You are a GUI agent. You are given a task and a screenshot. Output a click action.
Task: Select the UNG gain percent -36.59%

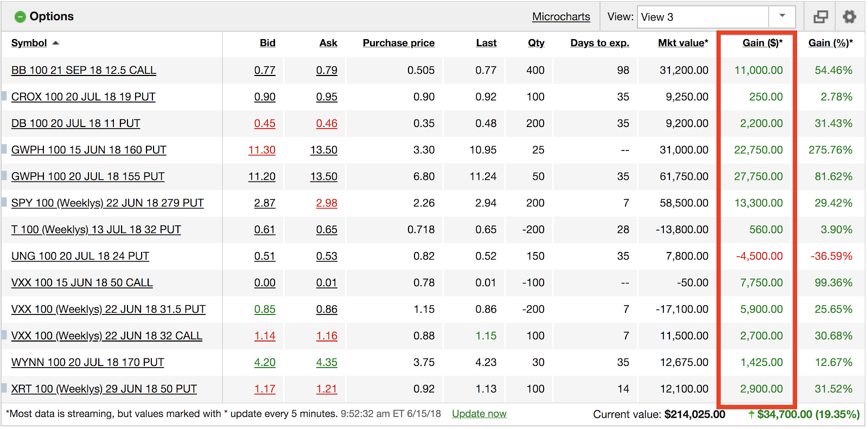(x=832, y=256)
